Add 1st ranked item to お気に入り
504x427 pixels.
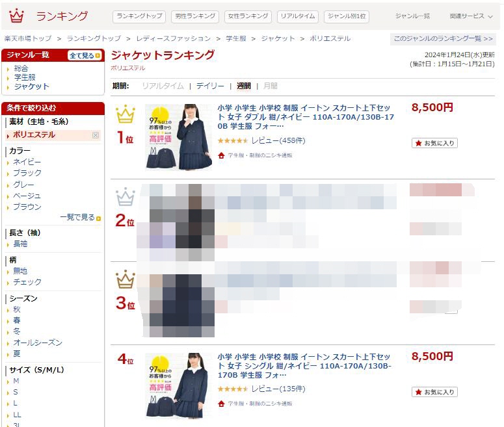[x=434, y=143]
